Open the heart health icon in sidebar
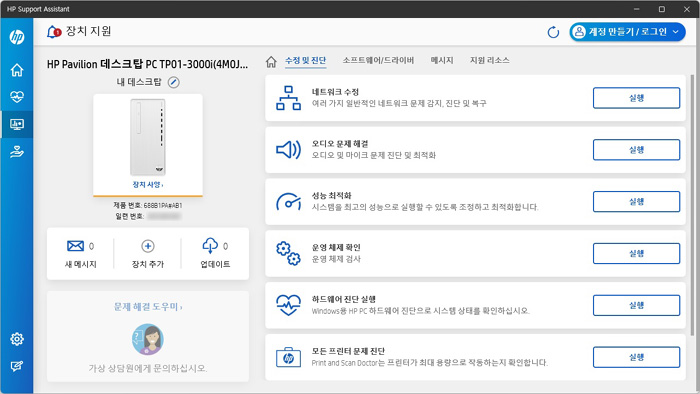 [x=17, y=97]
